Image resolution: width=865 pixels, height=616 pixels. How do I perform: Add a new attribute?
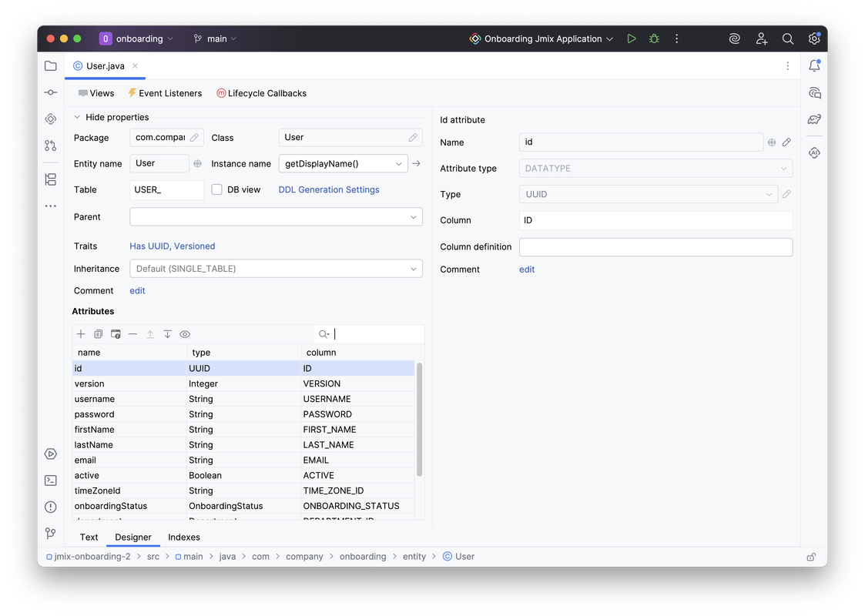click(x=81, y=334)
